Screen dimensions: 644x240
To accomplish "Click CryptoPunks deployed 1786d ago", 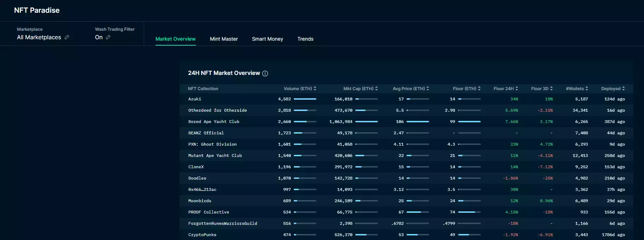I will point(613,235).
